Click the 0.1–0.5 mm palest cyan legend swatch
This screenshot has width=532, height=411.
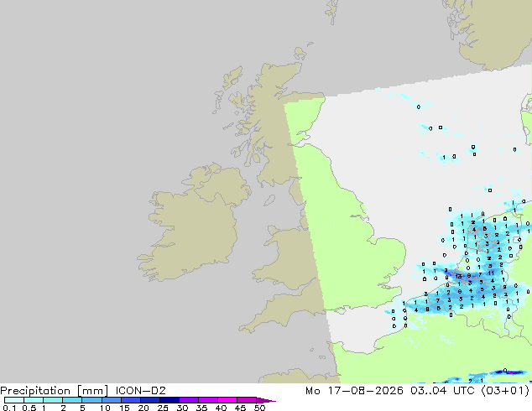pos(14,400)
